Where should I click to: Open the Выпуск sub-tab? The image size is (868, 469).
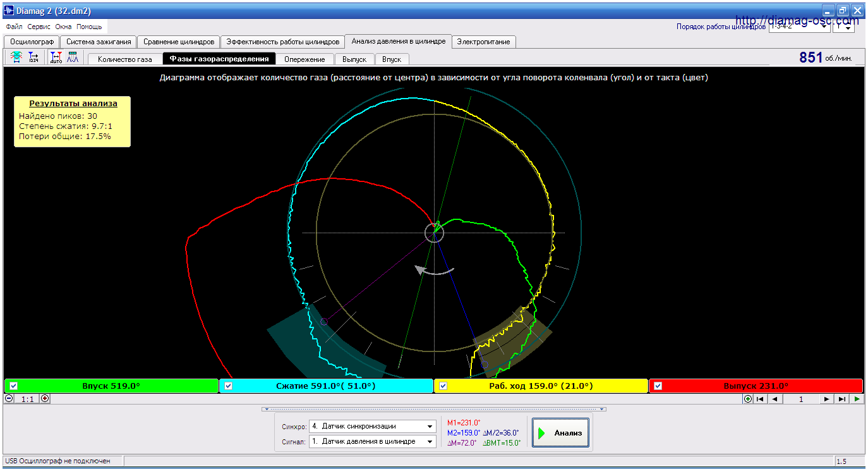click(x=354, y=59)
